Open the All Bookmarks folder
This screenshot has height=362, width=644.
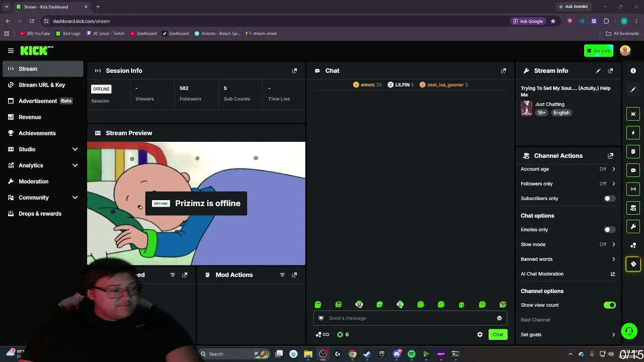point(622,34)
